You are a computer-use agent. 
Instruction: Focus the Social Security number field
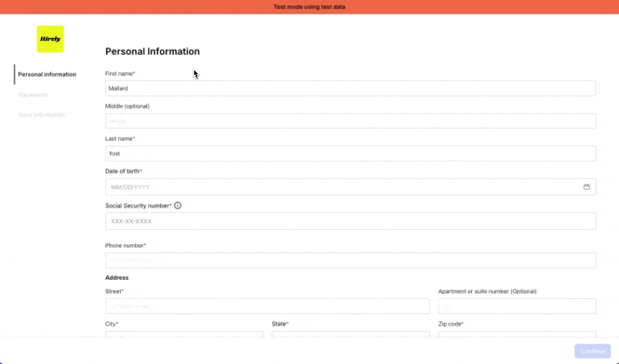point(350,221)
